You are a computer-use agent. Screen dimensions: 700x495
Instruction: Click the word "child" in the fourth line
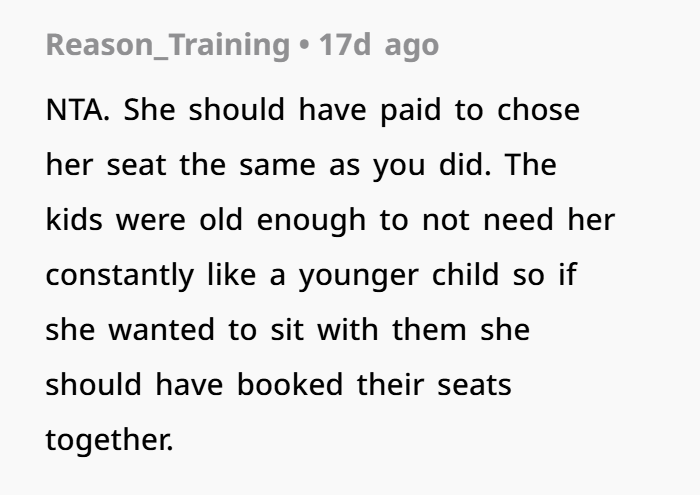pos(466,275)
